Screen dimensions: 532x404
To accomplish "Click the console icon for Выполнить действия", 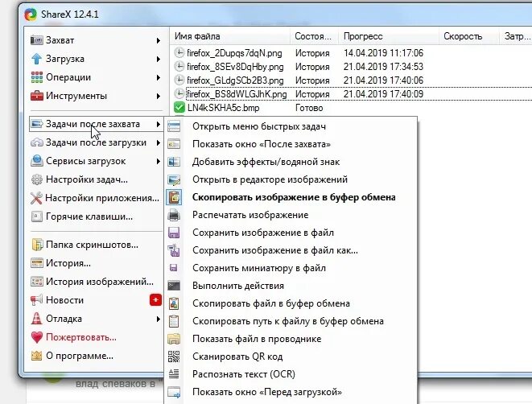I will 174,286.
